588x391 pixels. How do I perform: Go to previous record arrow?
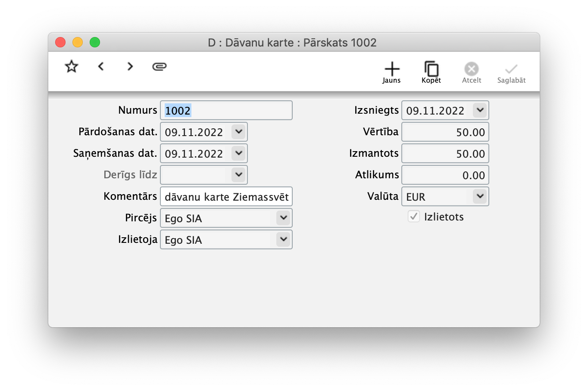coord(101,66)
